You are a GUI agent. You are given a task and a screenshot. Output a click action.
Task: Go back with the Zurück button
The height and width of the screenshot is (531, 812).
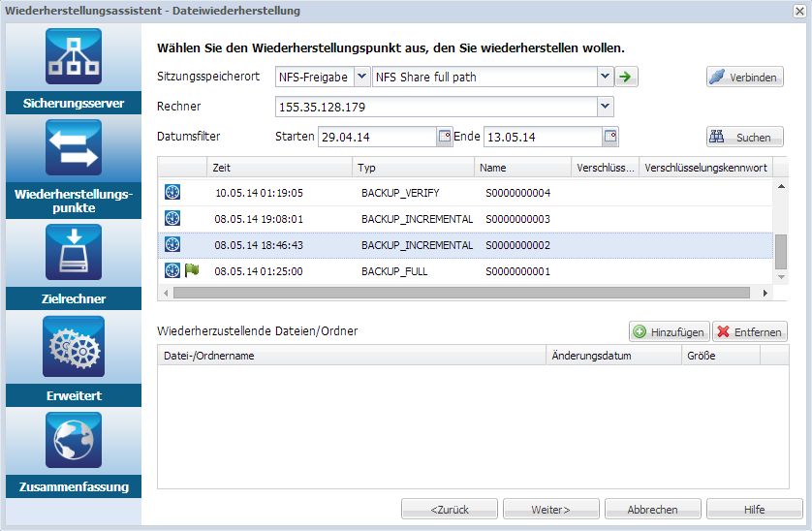tap(449, 510)
